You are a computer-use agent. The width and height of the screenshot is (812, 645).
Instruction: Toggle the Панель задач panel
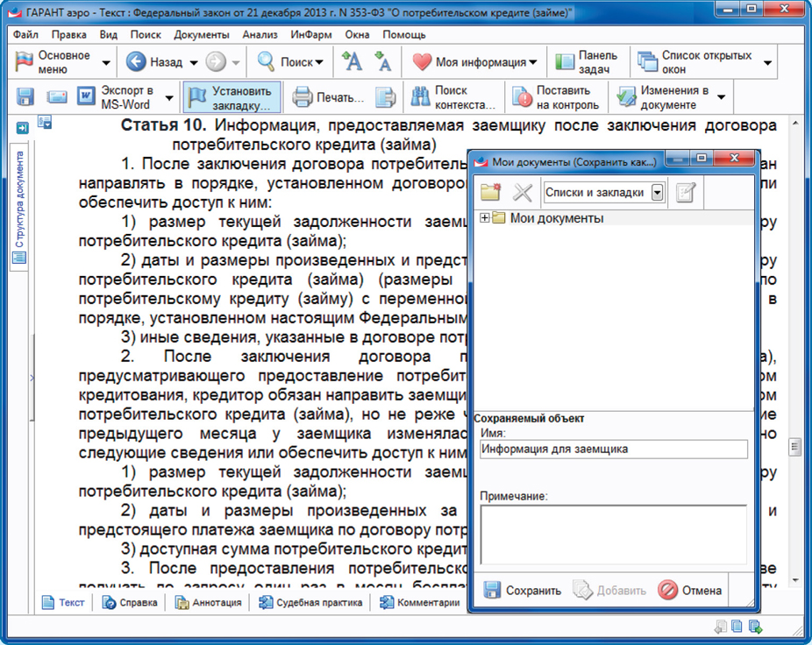tap(587, 62)
